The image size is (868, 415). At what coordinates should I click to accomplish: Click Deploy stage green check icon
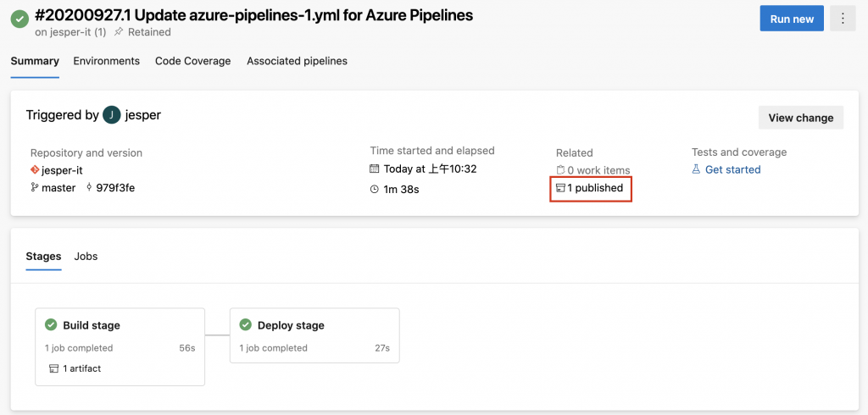[x=246, y=325]
